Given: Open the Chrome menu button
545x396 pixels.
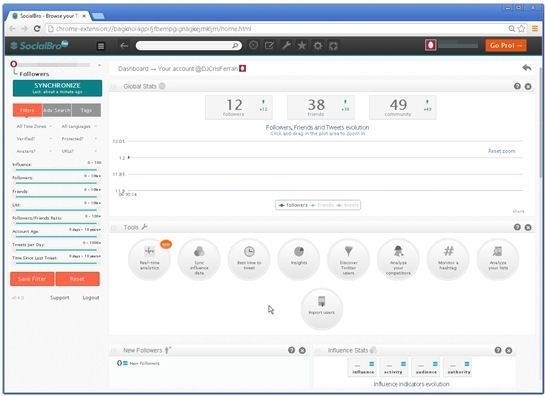Looking at the screenshot, I should pos(535,29).
